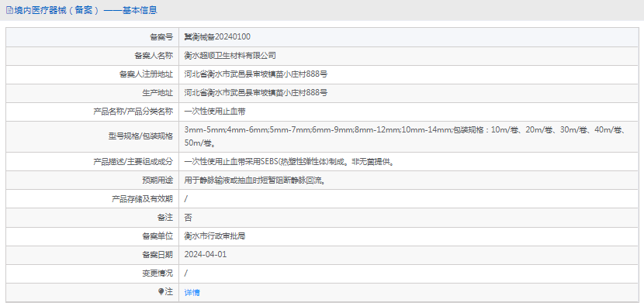This screenshot has height=306, width=644.
Task: Click the 变更情况 label
Action: (x=158, y=273)
